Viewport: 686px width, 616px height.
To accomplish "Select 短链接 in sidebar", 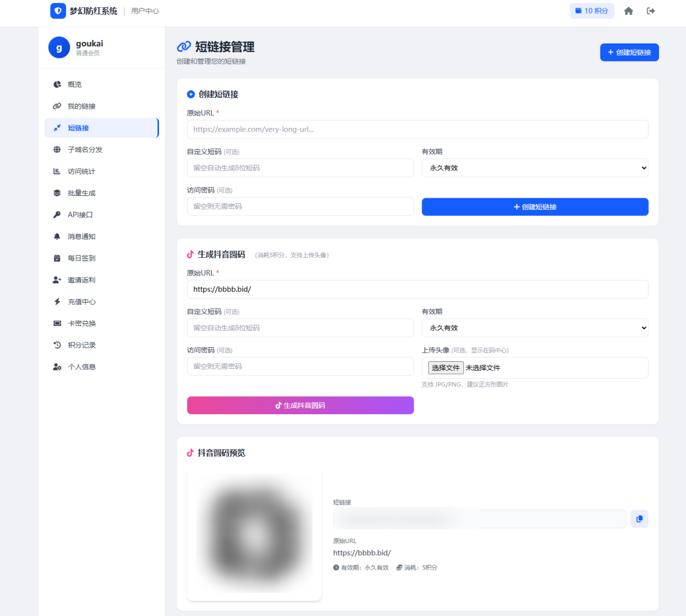I will 101,128.
